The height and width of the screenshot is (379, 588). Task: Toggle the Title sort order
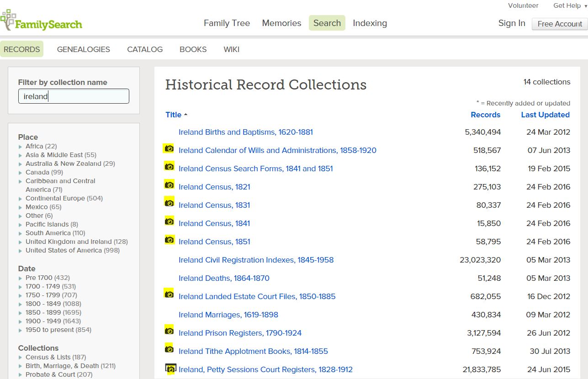(x=174, y=115)
